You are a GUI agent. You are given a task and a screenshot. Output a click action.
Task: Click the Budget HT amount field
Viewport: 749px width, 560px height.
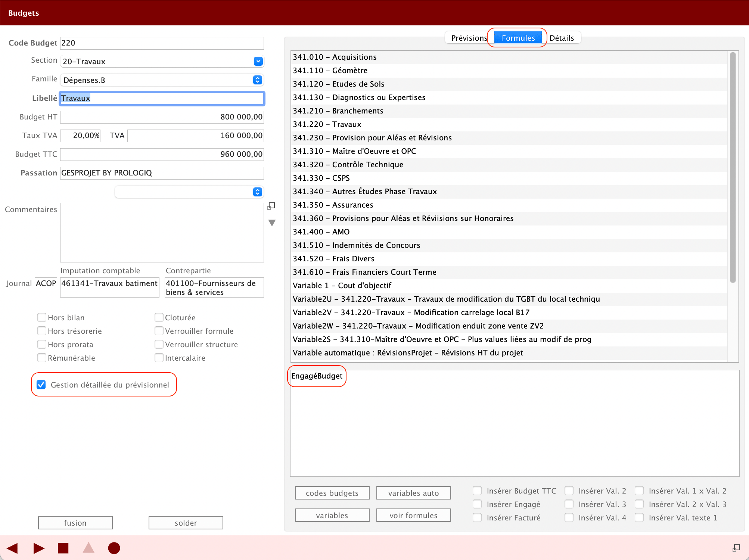pos(162,117)
